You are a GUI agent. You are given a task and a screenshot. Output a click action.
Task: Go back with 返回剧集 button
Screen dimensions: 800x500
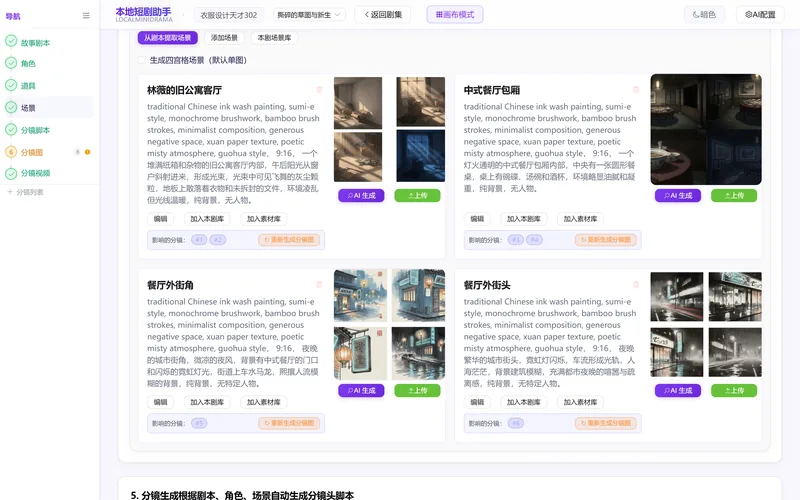383,15
